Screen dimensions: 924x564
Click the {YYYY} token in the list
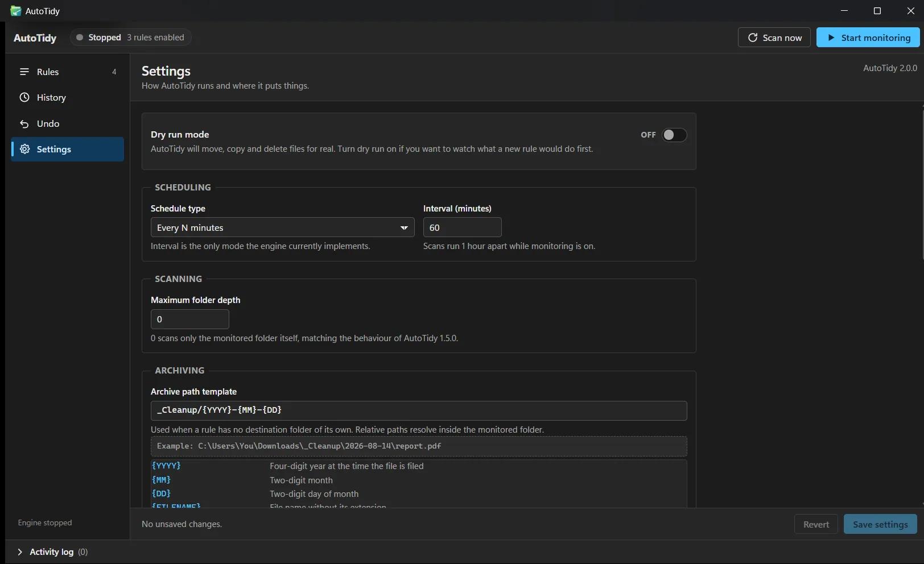point(166,466)
